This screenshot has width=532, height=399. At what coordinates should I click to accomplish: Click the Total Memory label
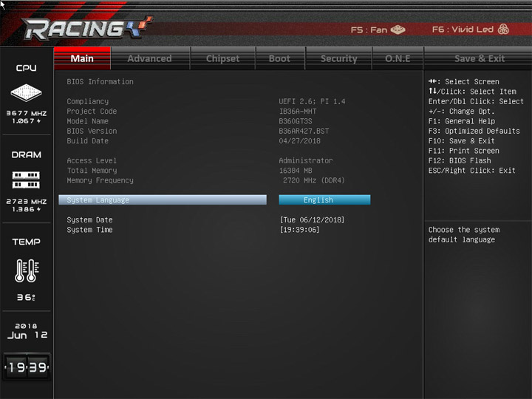92,171
